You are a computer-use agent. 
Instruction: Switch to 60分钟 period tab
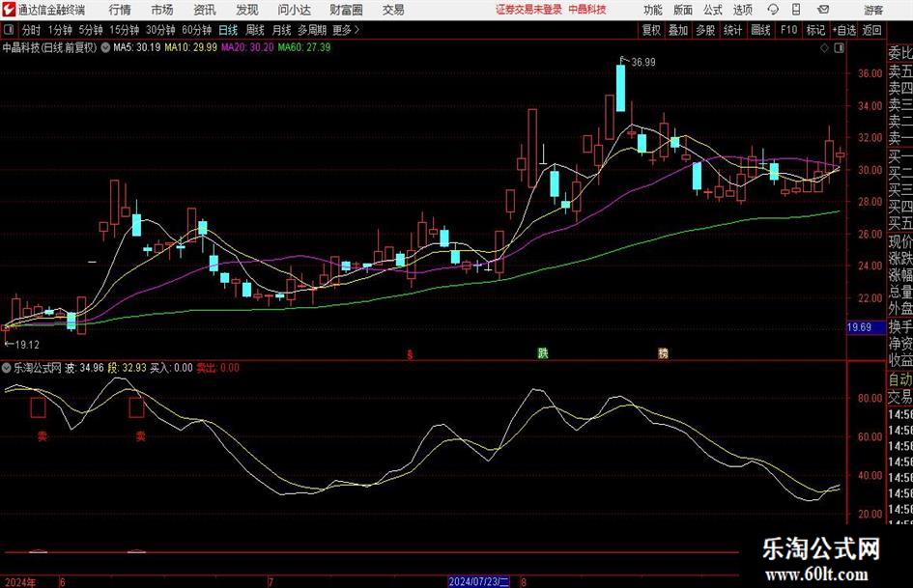pyautogui.click(x=196, y=30)
